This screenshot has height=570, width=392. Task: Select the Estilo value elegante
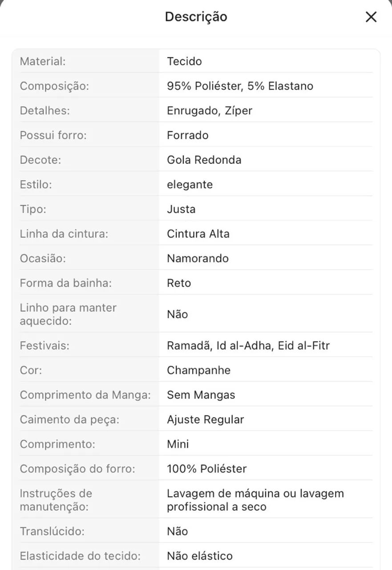point(190,184)
